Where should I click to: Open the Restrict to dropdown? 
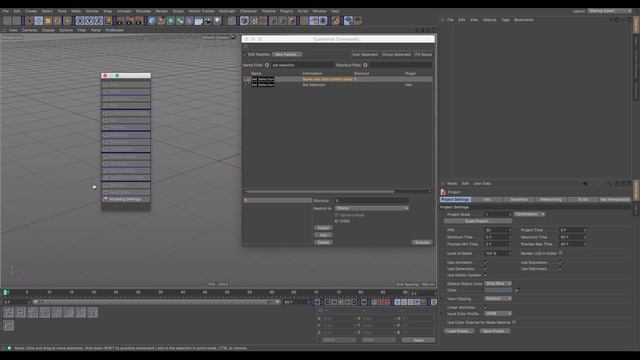[x=371, y=208]
